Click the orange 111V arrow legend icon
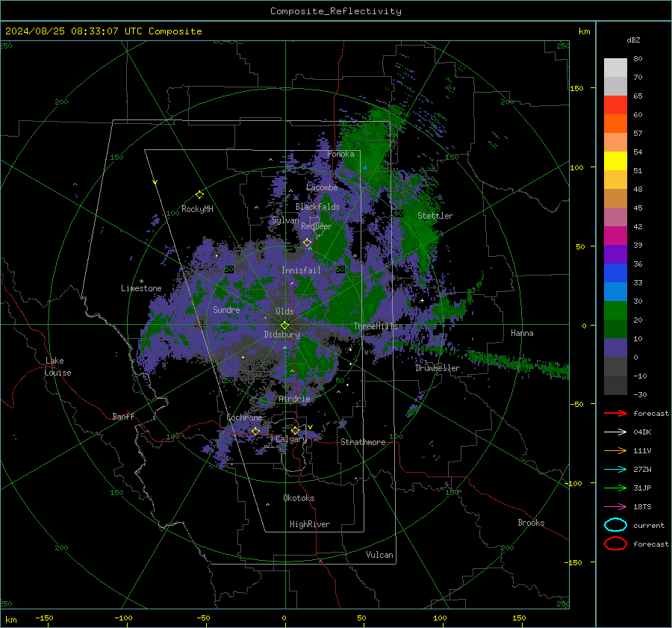The height and width of the screenshot is (628, 672). coord(615,450)
